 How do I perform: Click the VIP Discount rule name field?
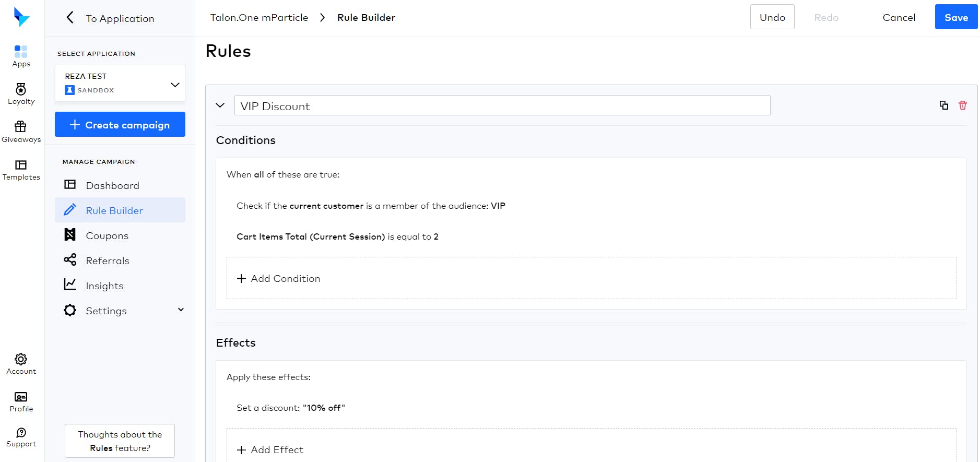pos(502,105)
